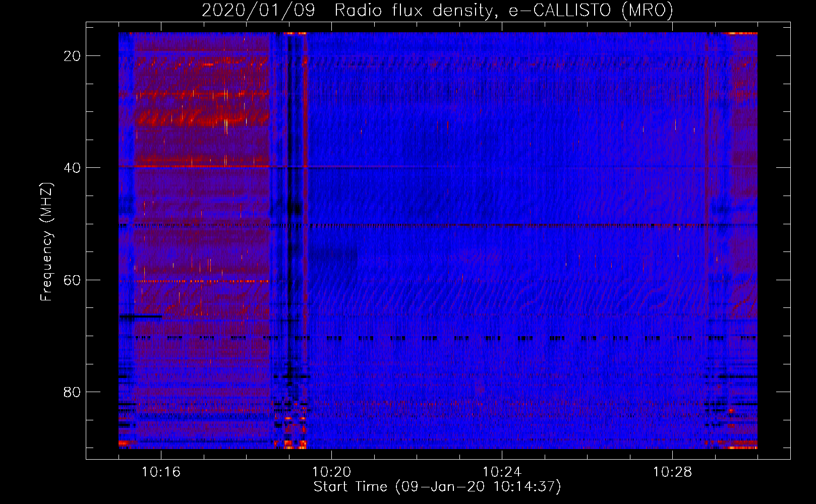Click the '10:28' time tick label
Screen dimensions: 816x504
coord(672,472)
